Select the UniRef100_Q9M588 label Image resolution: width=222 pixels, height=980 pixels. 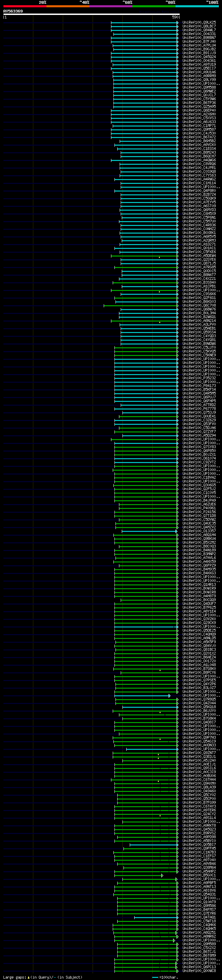pos(199,88)
